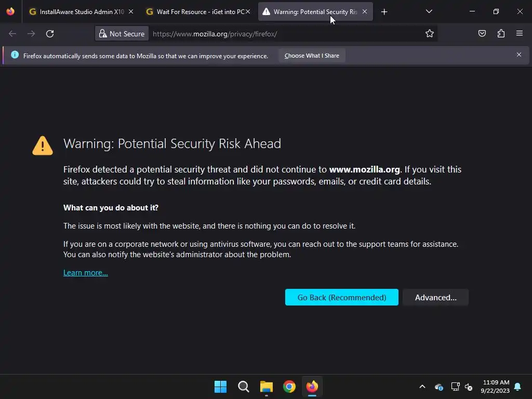Close the Warning Potential Security Risk tab
This screenshot has width=532, height=399.
(x=365, y=11)
